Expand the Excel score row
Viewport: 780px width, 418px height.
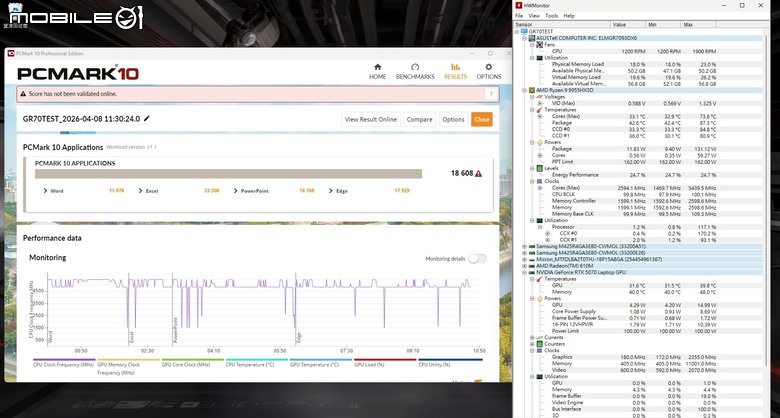click(x=140, y=191)
